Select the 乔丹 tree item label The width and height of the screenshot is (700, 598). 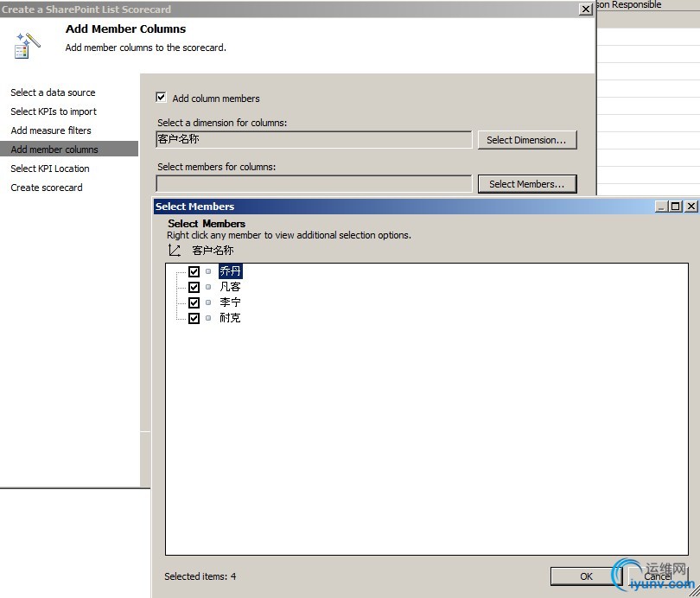click(x=231, y=270)
